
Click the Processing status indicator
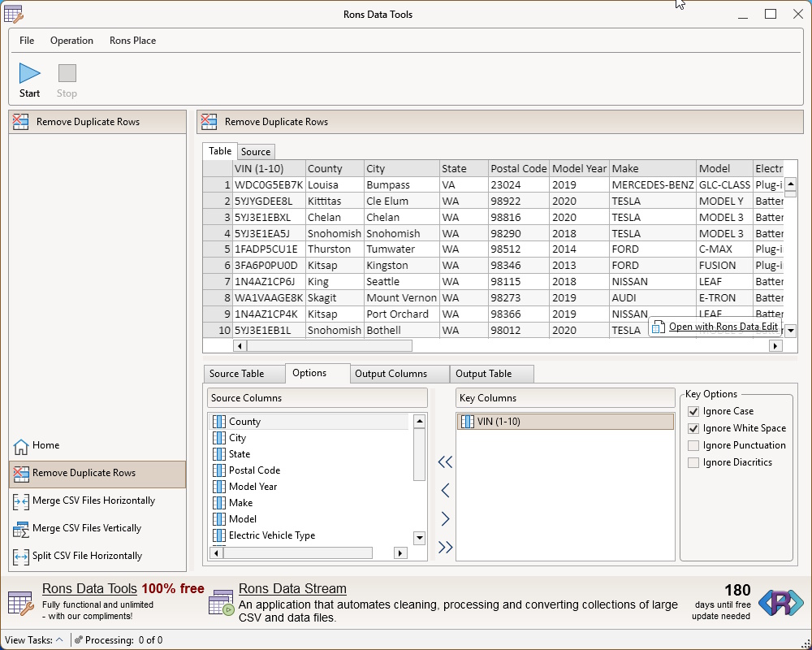click(119, 640)
